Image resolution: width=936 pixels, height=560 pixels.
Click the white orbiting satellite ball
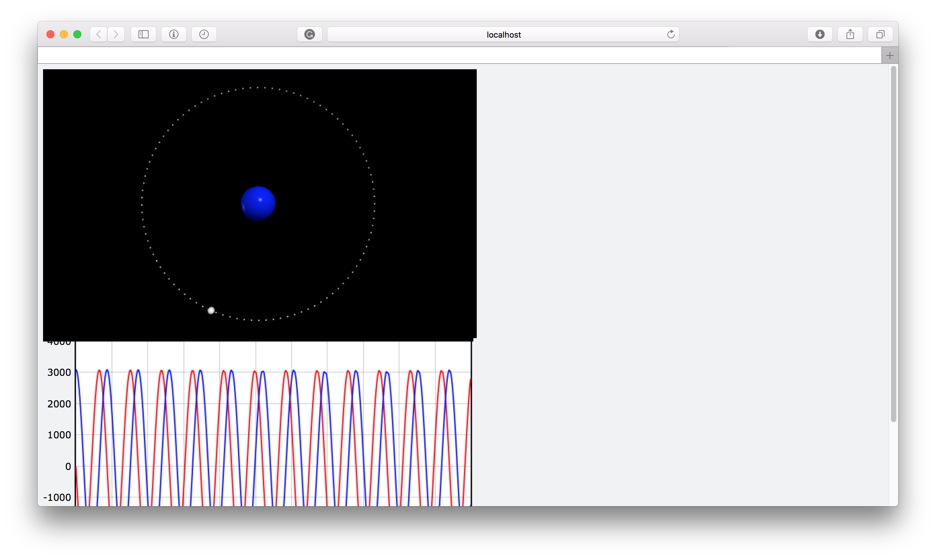tap(211, 310)
